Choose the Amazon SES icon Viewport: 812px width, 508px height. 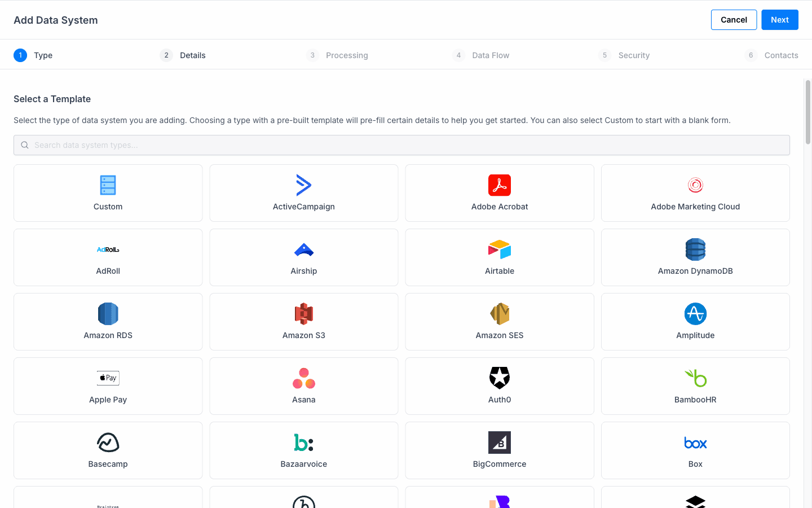[500, 314]
